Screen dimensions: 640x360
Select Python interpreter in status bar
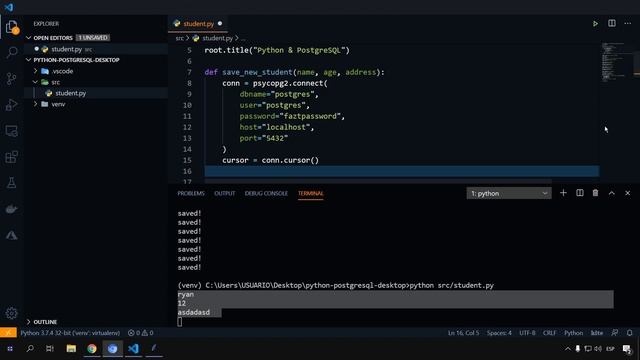pyautogui.click(x=70, y=333)
